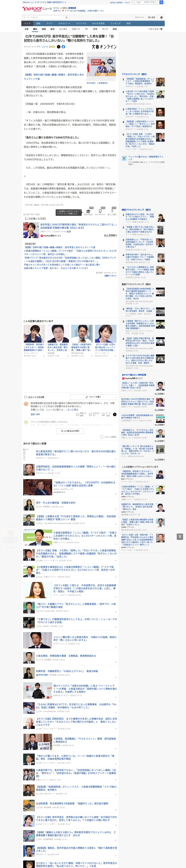
Task: Toggle the コメント非表示 checkbox
Action: click(102, 437)
